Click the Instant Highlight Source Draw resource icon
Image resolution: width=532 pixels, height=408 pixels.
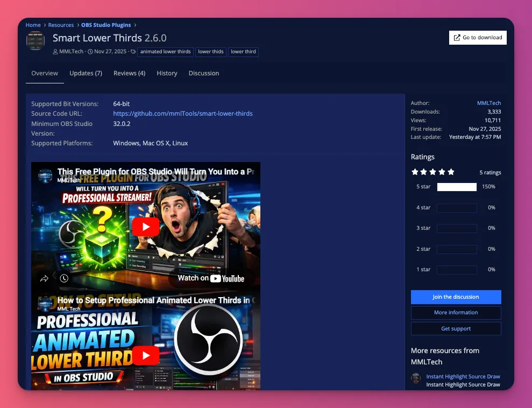(x=416, y=379)
